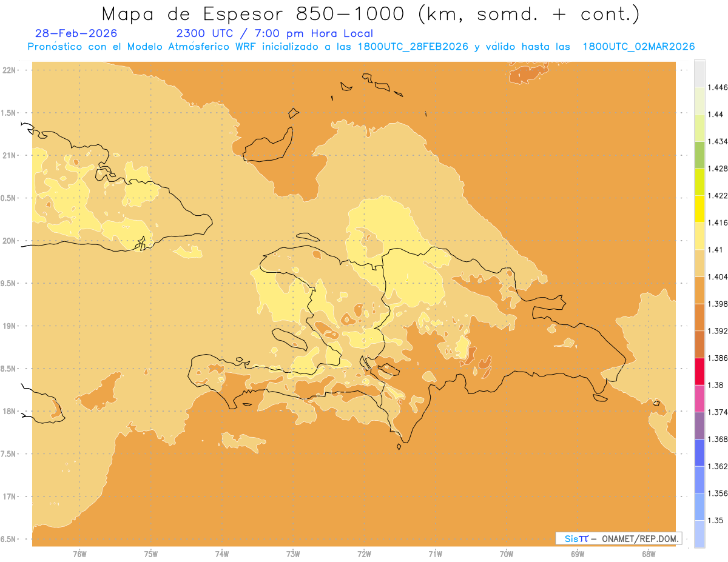Click the 17N latitude axis label
Image resolution: width=728 pixels, height=562 pixels.
point(9,497)
